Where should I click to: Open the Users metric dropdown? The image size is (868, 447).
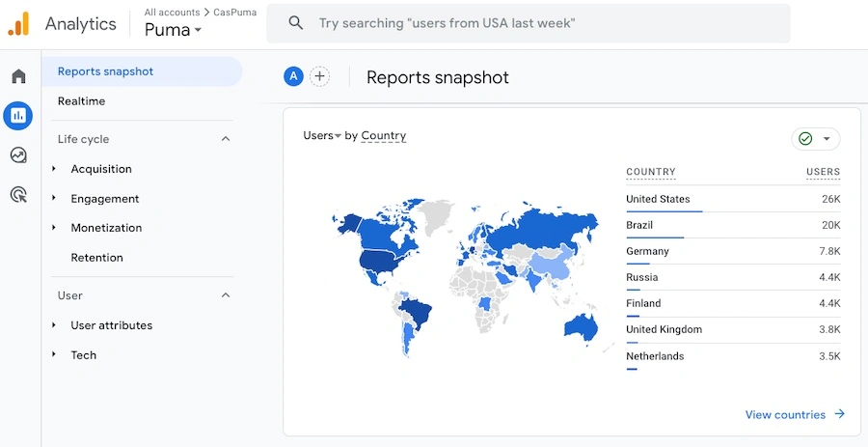(321, 136)
